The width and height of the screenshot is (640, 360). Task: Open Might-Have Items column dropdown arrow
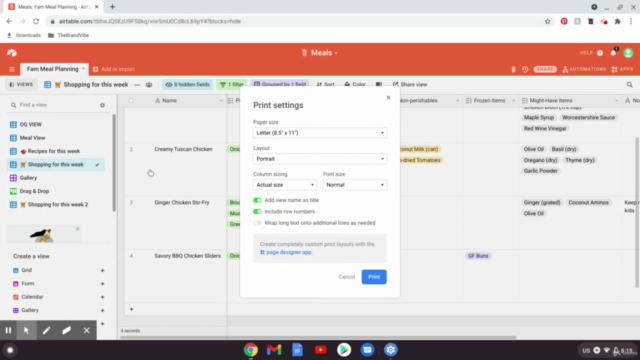click(x=617, y=100)
